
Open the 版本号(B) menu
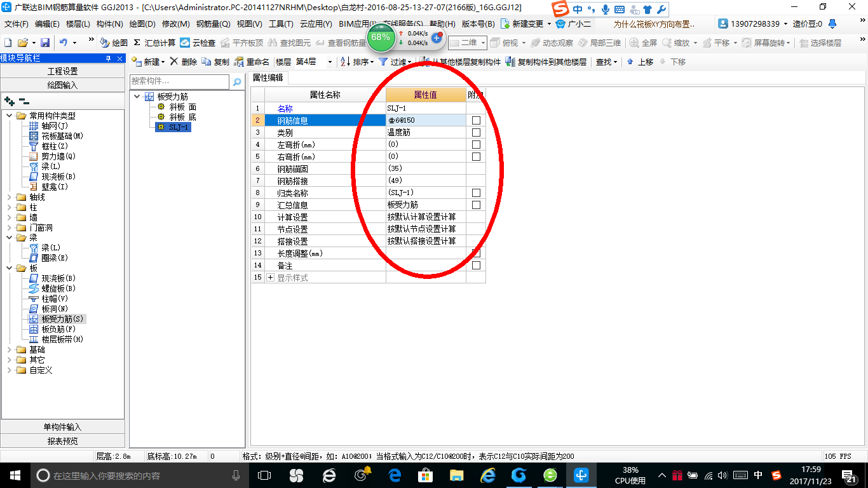(478, 24)
